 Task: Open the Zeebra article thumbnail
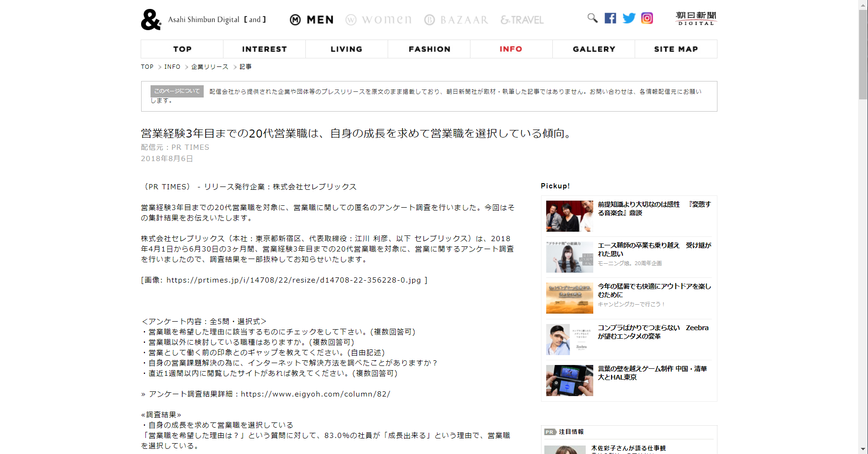(570, 340)
